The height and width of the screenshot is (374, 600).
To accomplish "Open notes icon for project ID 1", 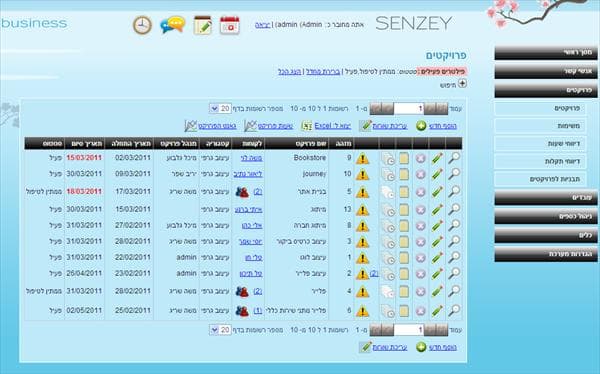I will click(404, 258).
